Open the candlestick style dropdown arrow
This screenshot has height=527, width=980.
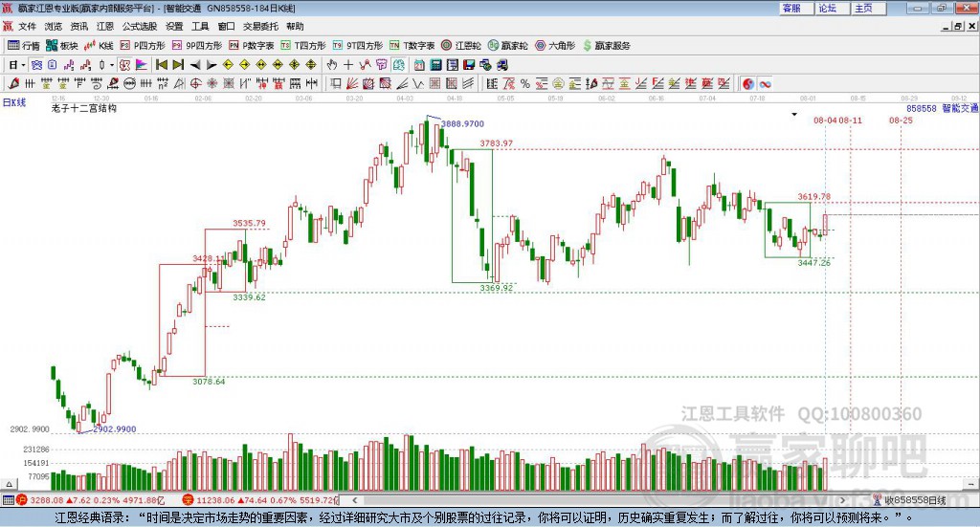(112, 64)
